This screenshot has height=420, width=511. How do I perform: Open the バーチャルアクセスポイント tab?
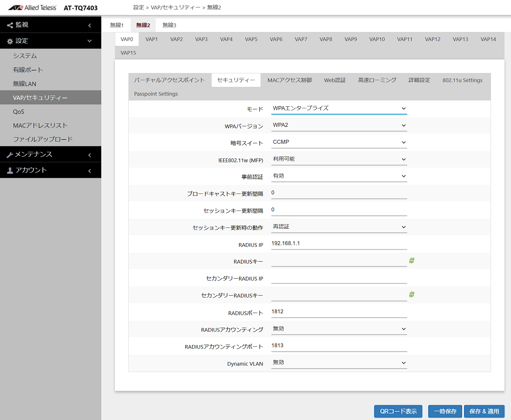pyautogui.click(x=170, y=80)
